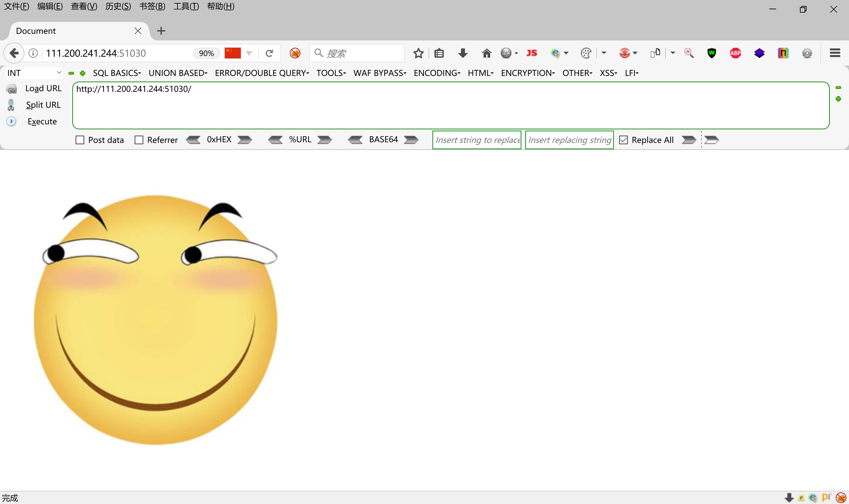Open the address bar history dropdown arrow

249,53
